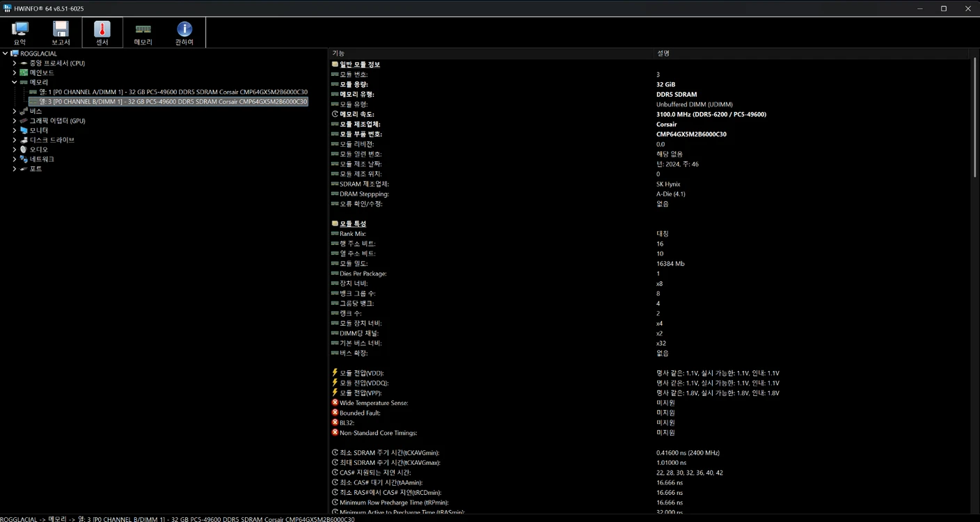
Task: Click the SK Hynix value cell
Action: [668, 184]
